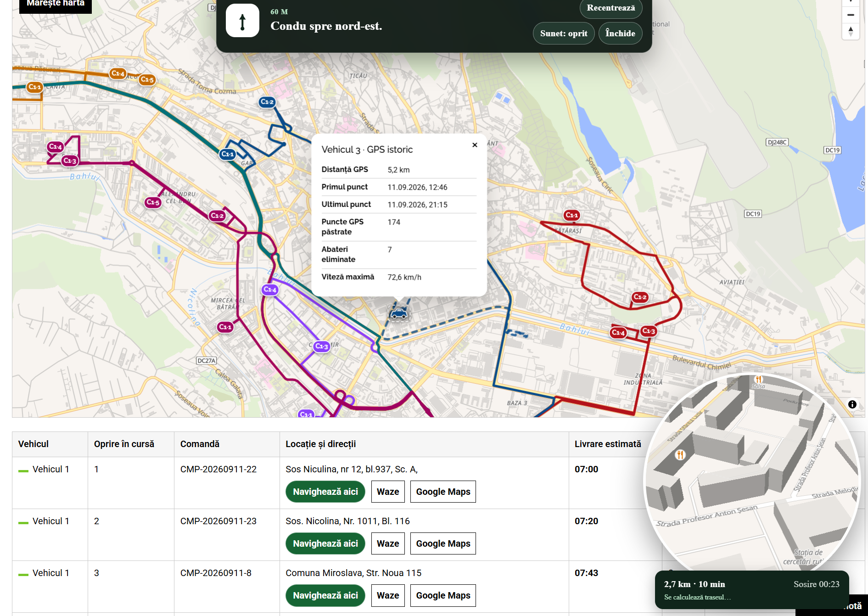Navighează aici for CMP-20260911-22
Screen dimensions: 868x616
point(325,492)
